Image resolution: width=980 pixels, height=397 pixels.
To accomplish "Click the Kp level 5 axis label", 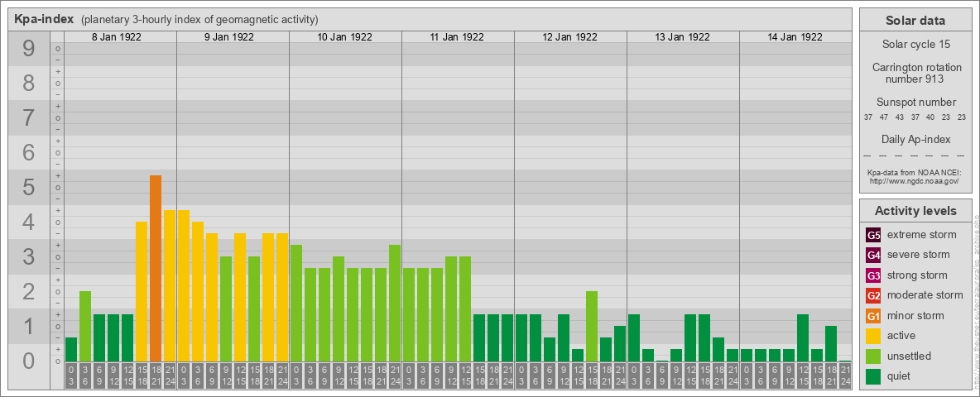I will tap(29, 187).
